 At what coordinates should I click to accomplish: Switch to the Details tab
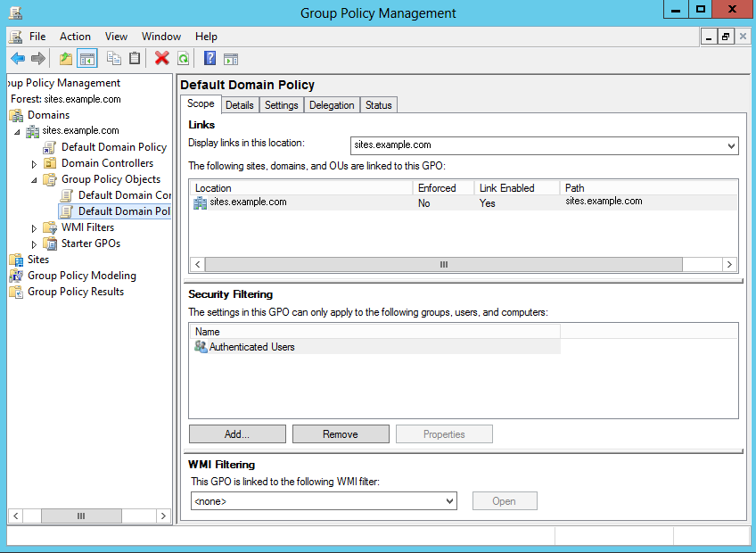pyautogui.click(x=240, y=105)
